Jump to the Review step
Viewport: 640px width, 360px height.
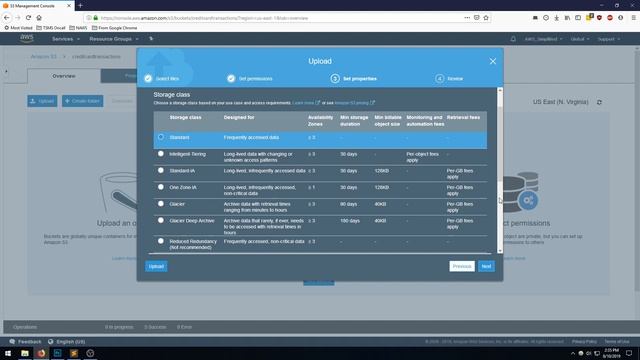click(x=449, y=78)
